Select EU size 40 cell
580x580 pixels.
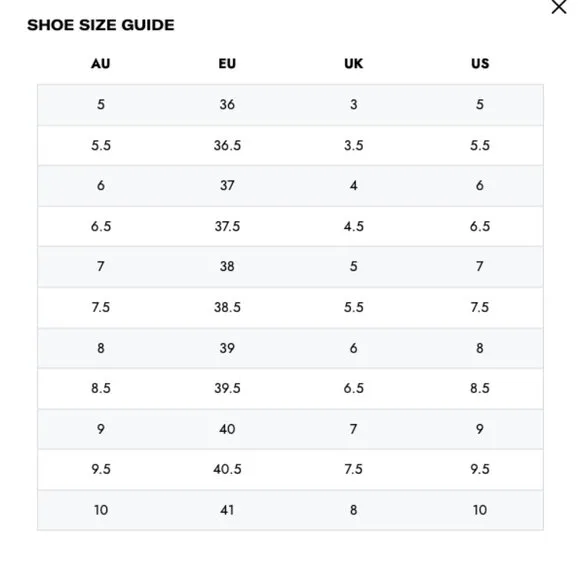227,429
